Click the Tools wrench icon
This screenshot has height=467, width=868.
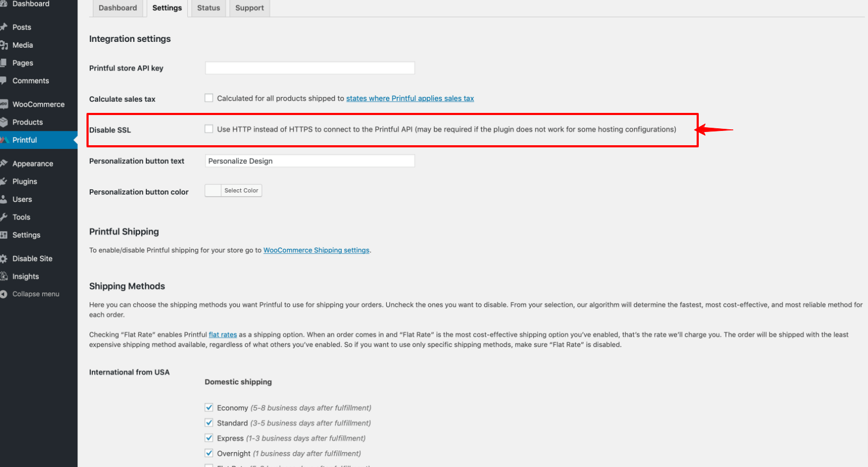(x=3, y=217)
